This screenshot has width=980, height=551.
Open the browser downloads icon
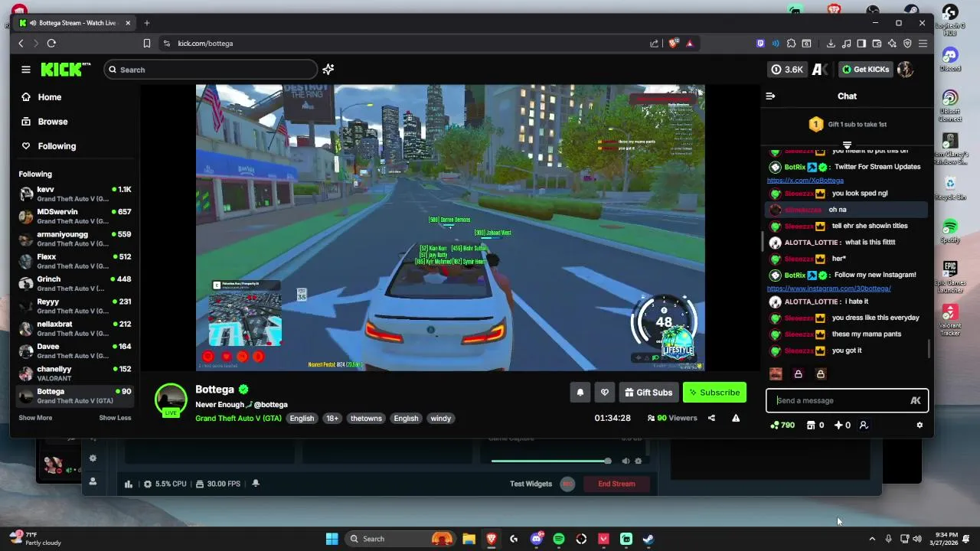[x=831, y=44]
